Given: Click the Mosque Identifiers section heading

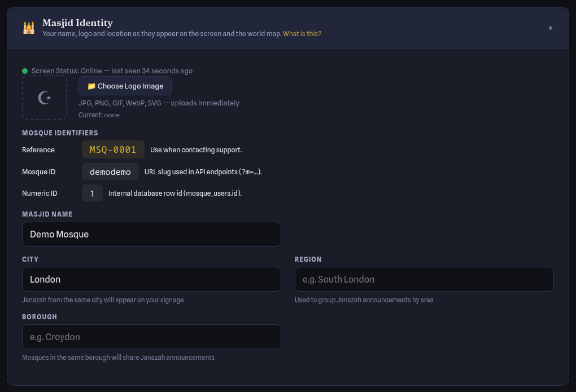Looking at the screenshot, I should 60,133.
